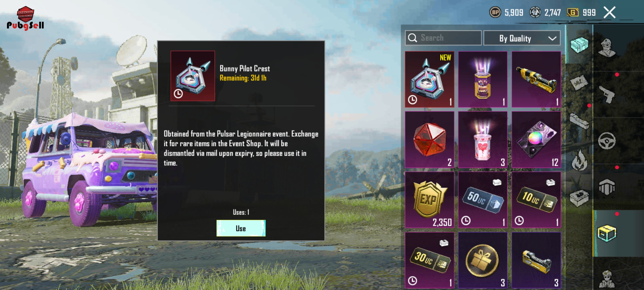644x290 pixels.
Task: Select the Bunny Pilot Crest inventory item
Action: pos(430,79)
